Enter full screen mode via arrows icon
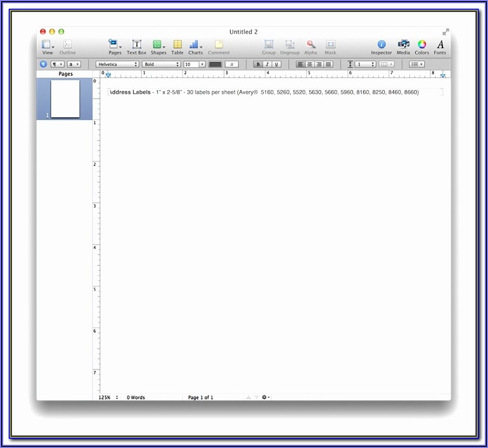This screenshot has height=448, width=488. point(445,32)
